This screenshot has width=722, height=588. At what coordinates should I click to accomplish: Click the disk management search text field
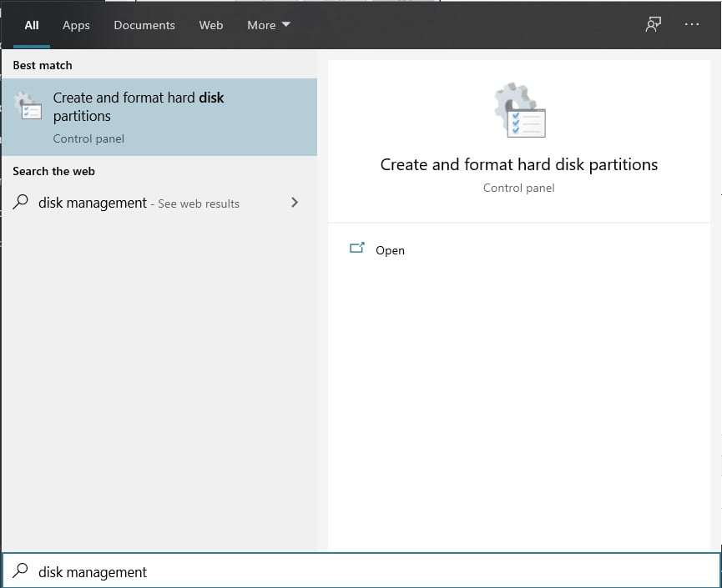coord(361,571)
